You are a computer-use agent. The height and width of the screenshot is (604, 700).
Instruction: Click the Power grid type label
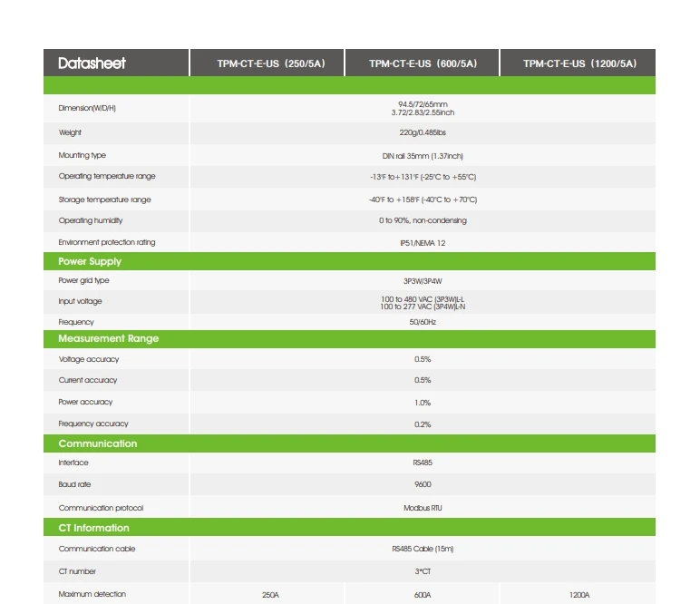pyautogui.click(x=83, y=280)
